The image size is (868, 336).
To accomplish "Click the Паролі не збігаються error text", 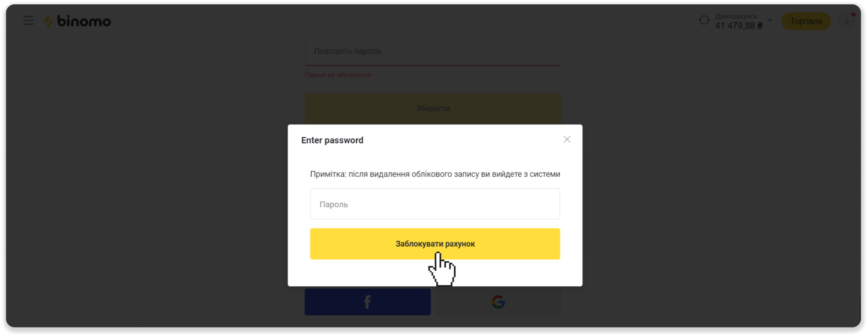I will coord(338,75).
